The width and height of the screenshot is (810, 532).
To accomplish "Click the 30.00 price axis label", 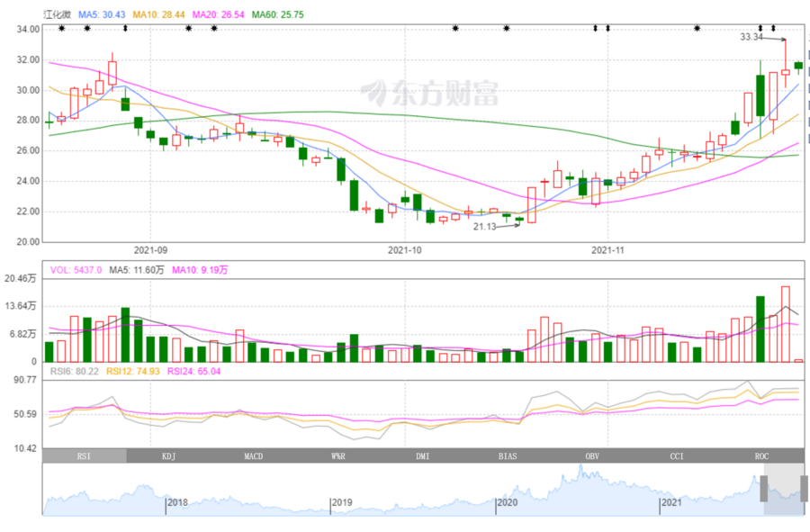I will click(x=28, y=90).
